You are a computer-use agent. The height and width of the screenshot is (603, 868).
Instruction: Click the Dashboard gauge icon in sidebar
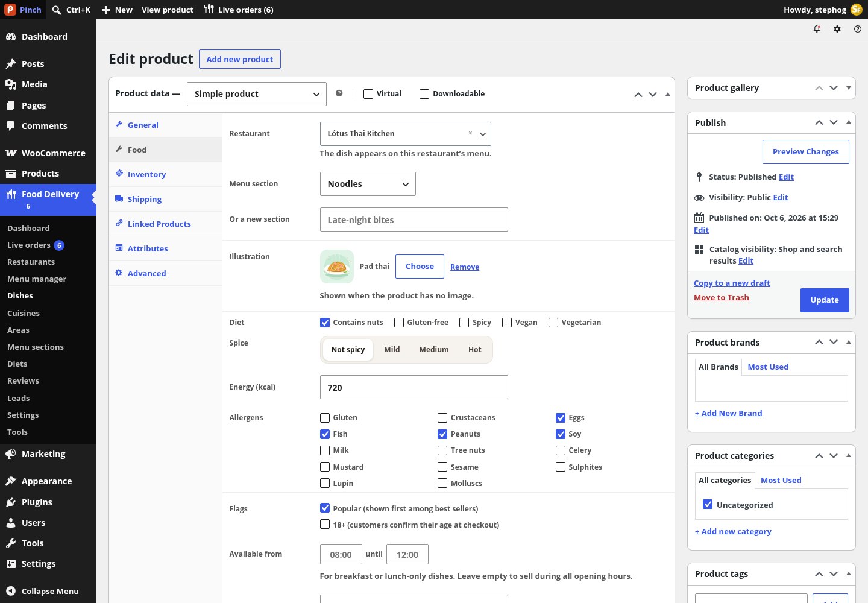coord(11,37)
